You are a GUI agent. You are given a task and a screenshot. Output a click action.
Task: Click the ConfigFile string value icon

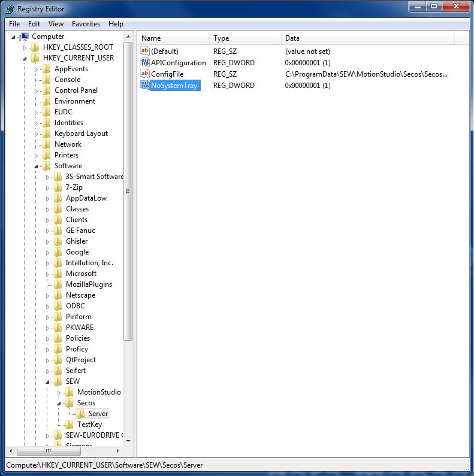click(x=144, y=74)
